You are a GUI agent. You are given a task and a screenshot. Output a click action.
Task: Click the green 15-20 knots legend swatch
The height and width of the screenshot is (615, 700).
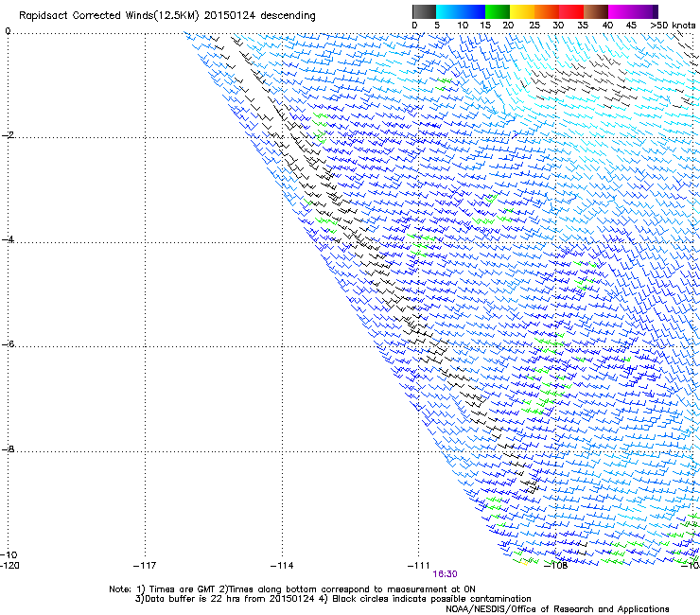[x=498, y=11]
